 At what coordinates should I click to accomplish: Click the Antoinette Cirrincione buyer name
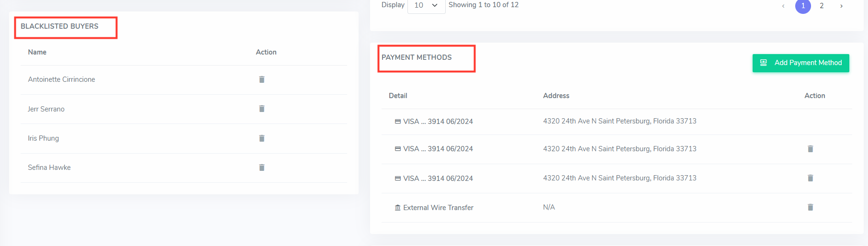(x=61, y=79)
